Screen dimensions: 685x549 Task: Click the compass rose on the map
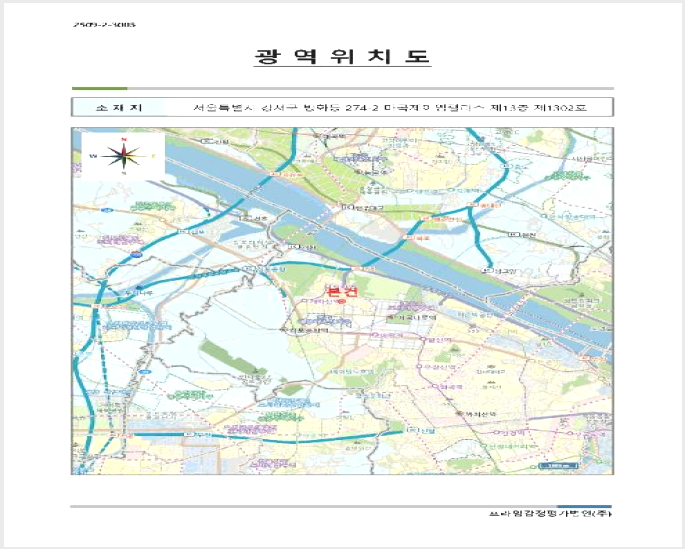tap(124, 156)
